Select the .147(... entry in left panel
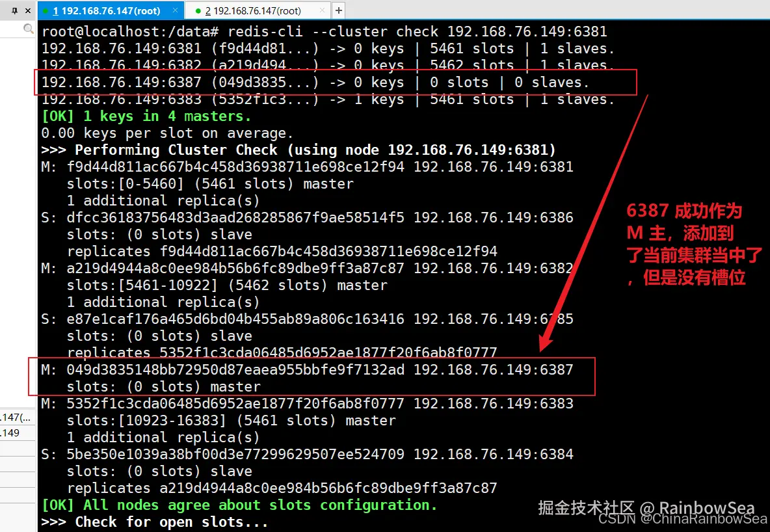Screen dimensions: 770x532 pyautogui.click(x=16, y=418)
